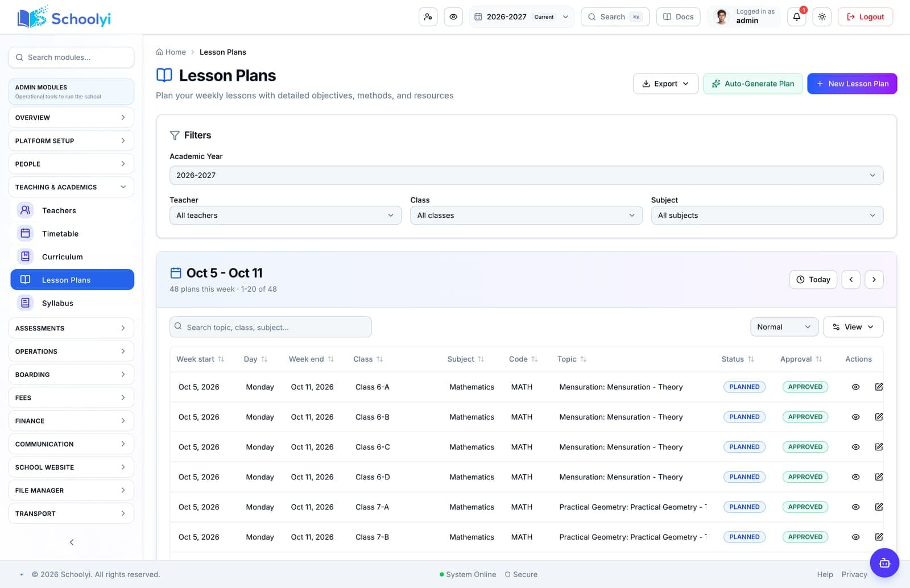
Task: Open the academic year 2026-2027 switcher
Action: point(522,17)
